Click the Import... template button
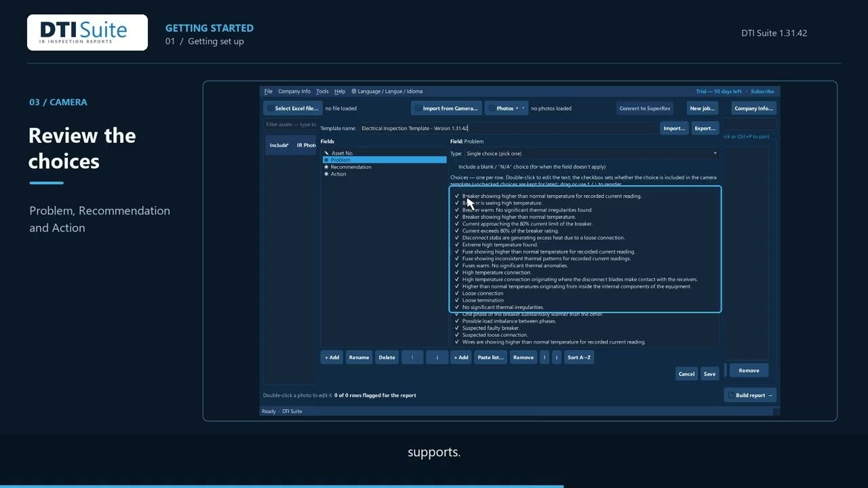 pos(673,128)
